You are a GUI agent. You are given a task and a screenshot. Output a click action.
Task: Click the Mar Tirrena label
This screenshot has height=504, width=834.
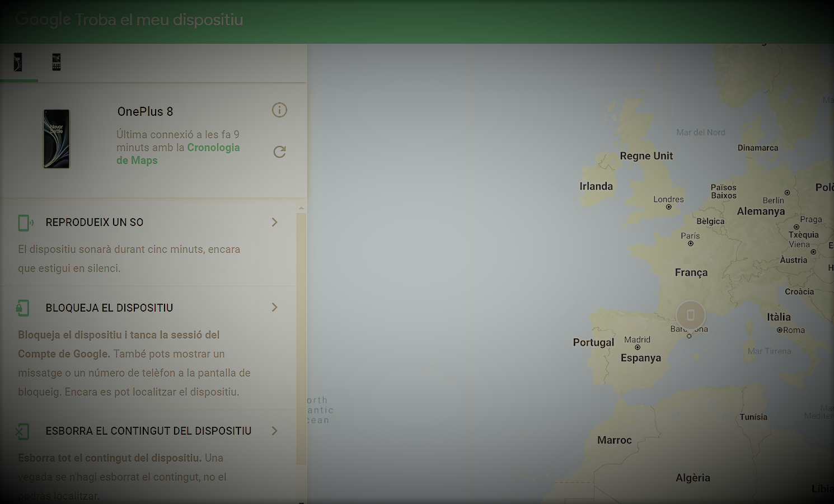coord(770,351)
